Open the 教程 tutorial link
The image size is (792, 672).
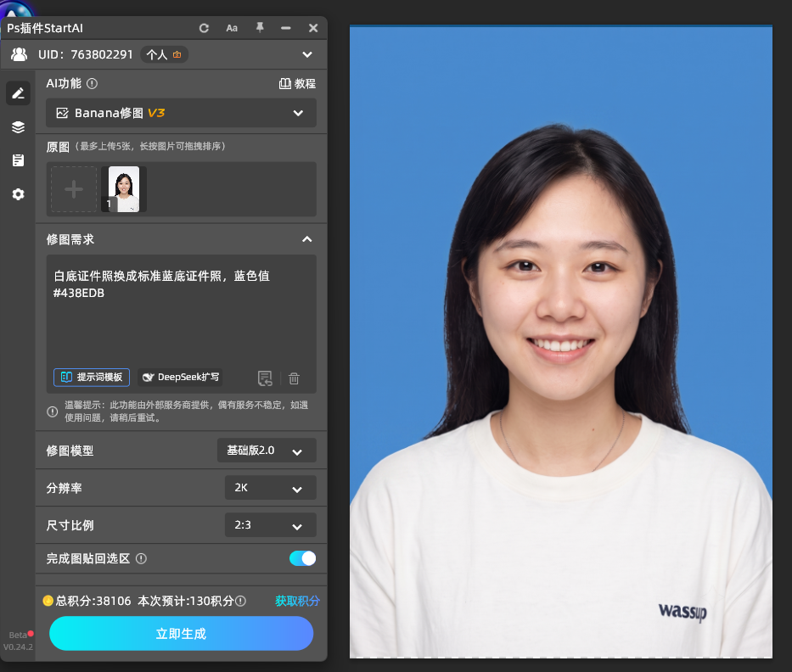(297, 83)
